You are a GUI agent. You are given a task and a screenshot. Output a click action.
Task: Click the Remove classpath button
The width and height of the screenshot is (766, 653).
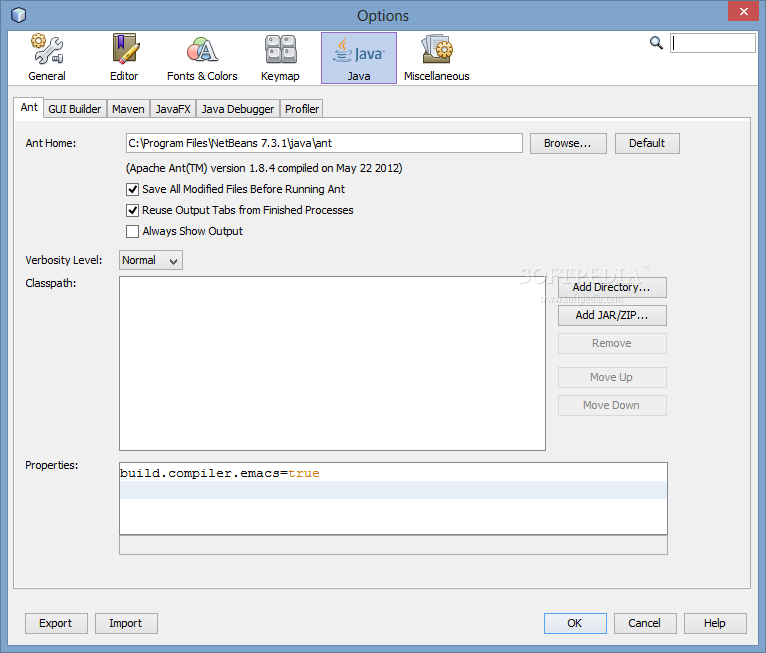pyautogui.click(x=612, y=343)
